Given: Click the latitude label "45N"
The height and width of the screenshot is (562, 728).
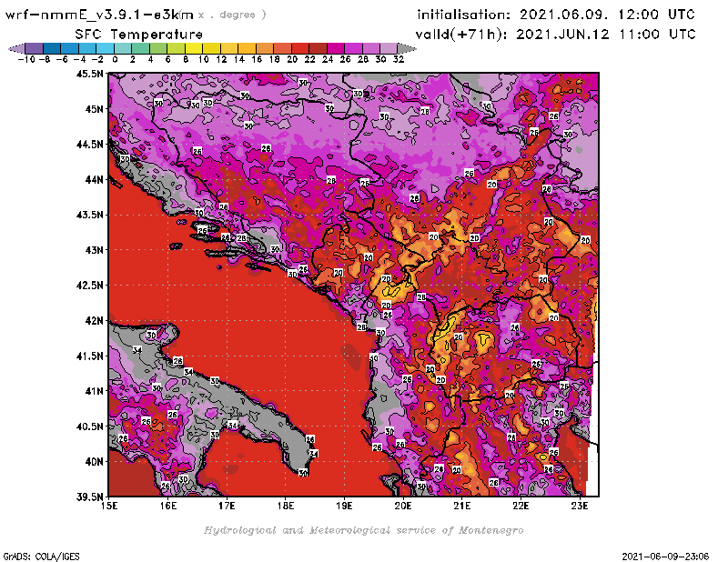Looking at the screenshot, I should (94, 109).
